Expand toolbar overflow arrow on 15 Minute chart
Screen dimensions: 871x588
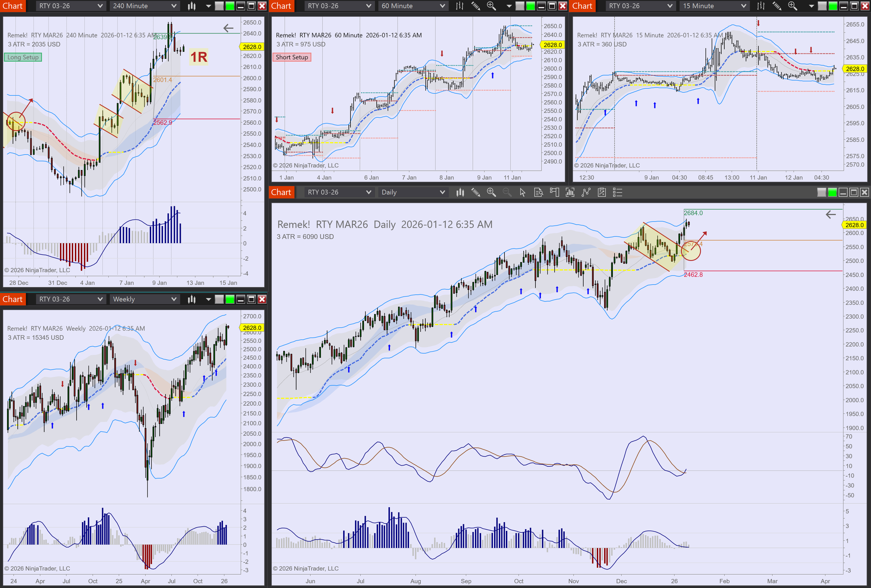(811, 6)
